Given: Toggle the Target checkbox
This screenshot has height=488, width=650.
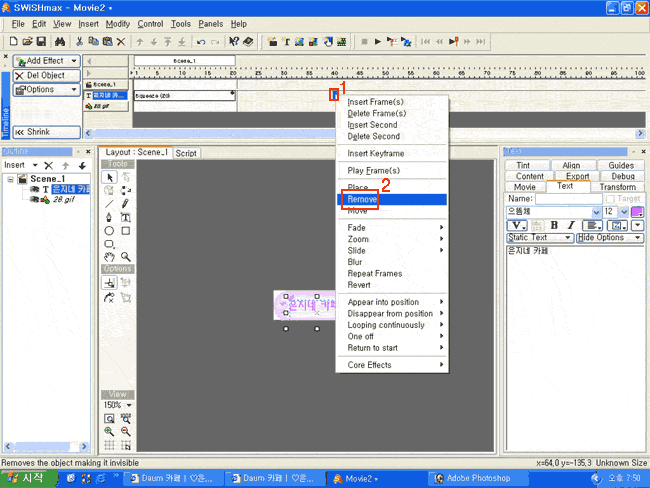Looking at the screenshot, I should (x=610, y=199).
